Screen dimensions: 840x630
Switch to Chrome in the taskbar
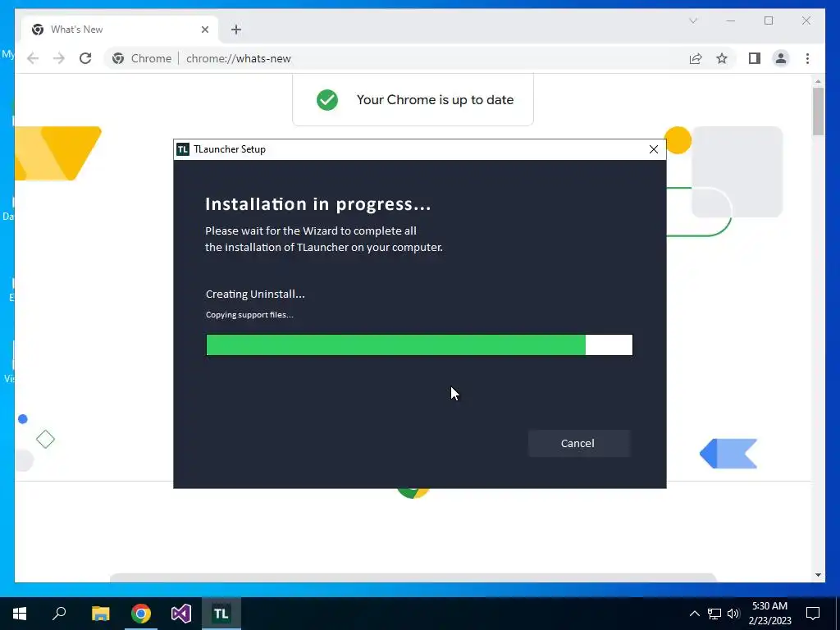(x=141, y=614)
